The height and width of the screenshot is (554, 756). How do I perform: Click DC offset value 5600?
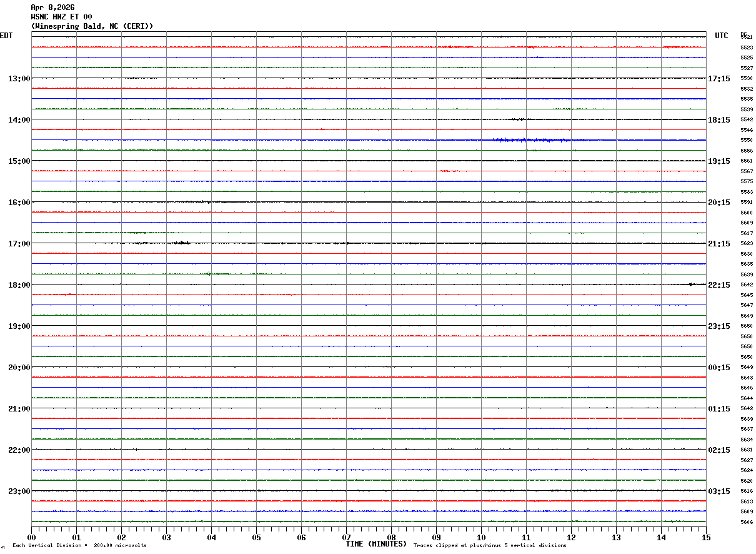point(746,213)
